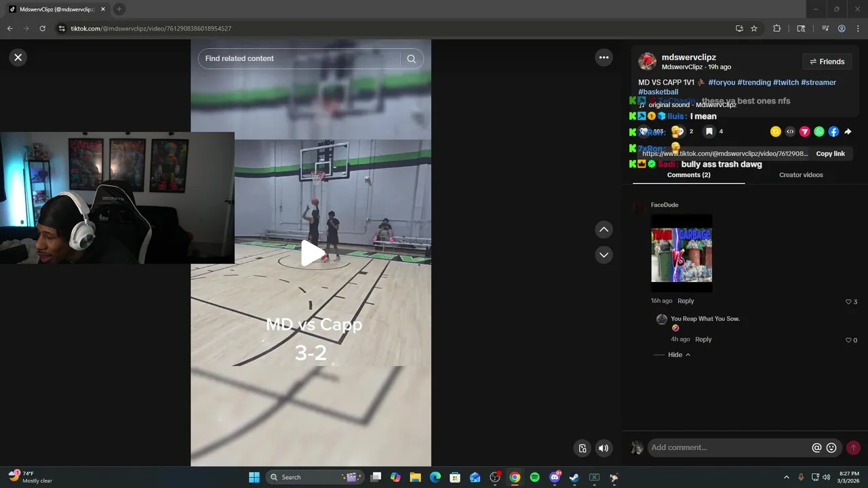The width and height of the screenshot is (868, 488).
Task: Toggle the auto-scroll icon beside volume
Action: coord(582,448)
